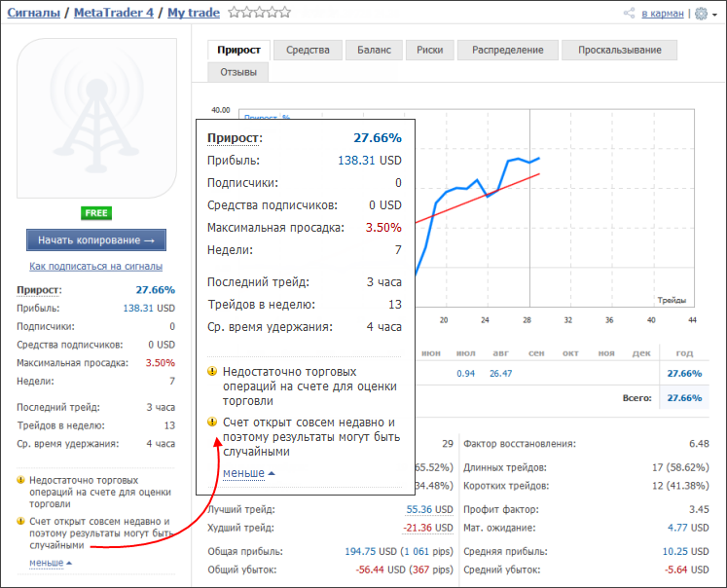The width and height of the screenshot is (727, 588).
Task: Click the 27.66% value beside 'Всего:'
Action: click(x=684, y=398)
